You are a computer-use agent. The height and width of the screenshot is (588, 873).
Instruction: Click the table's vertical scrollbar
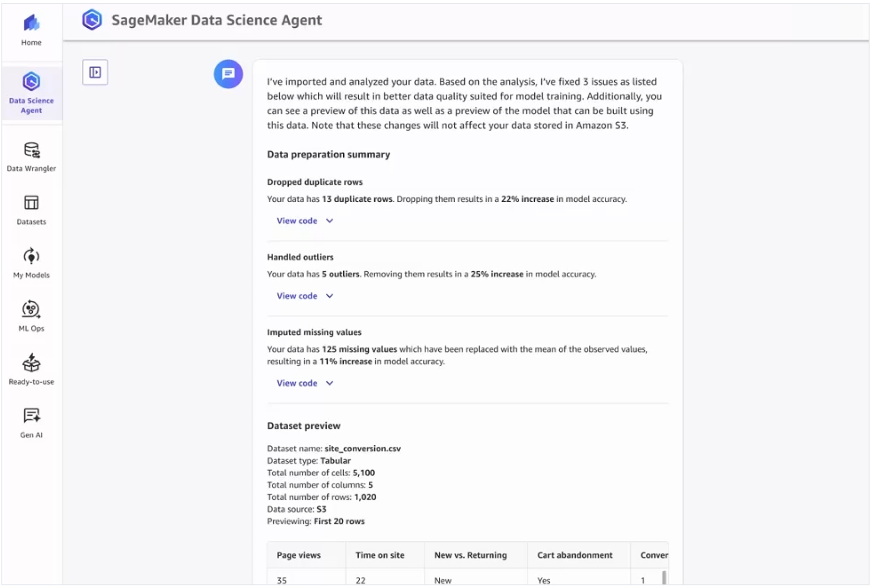click(664, 578)
